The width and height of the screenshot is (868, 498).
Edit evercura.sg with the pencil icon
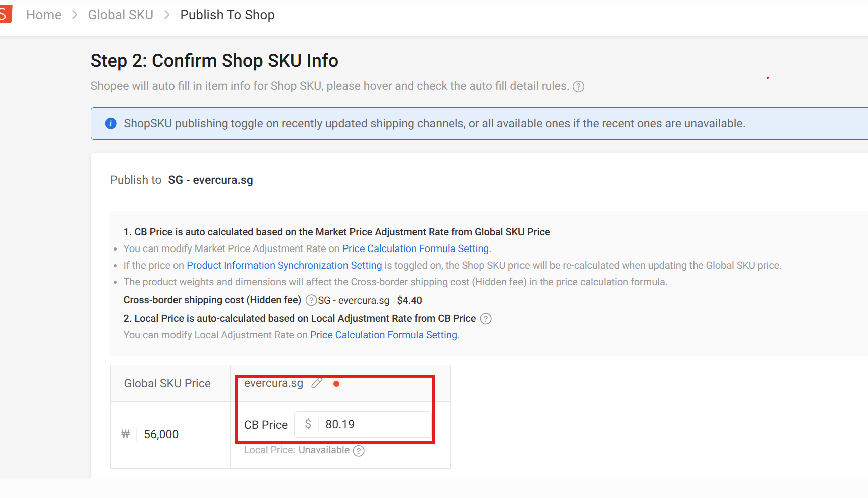point(317,383)
